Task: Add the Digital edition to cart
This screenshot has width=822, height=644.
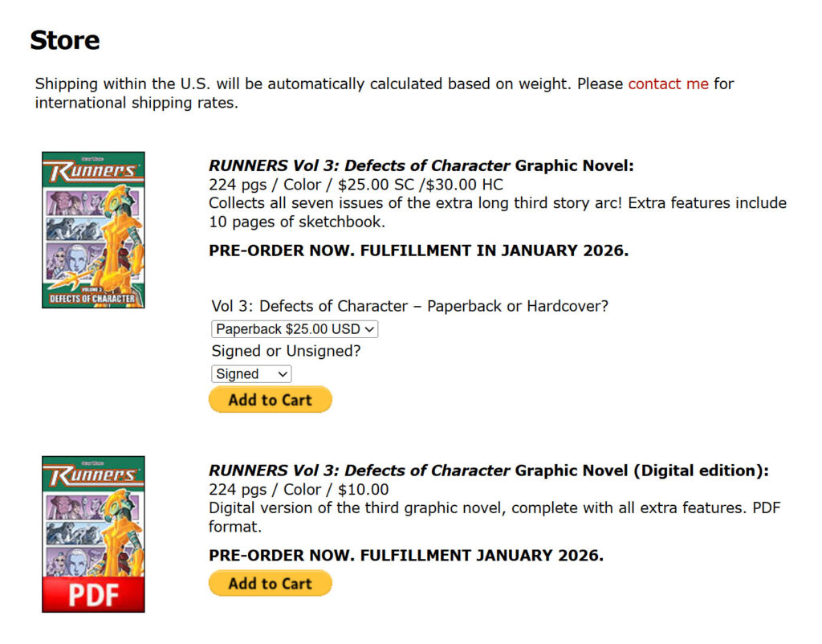Action: (270, 584)
